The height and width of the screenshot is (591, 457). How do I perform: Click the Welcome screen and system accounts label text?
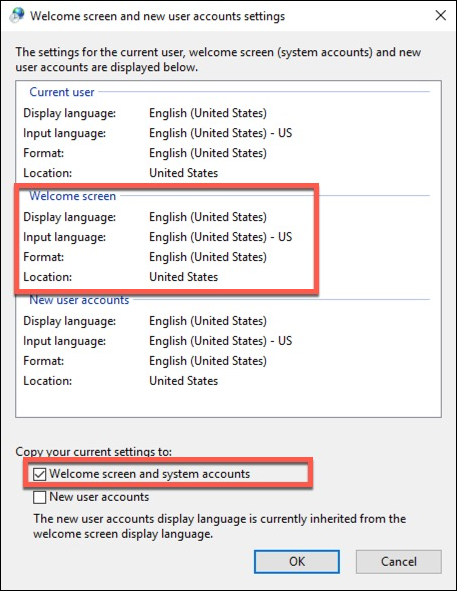point(150,474)
